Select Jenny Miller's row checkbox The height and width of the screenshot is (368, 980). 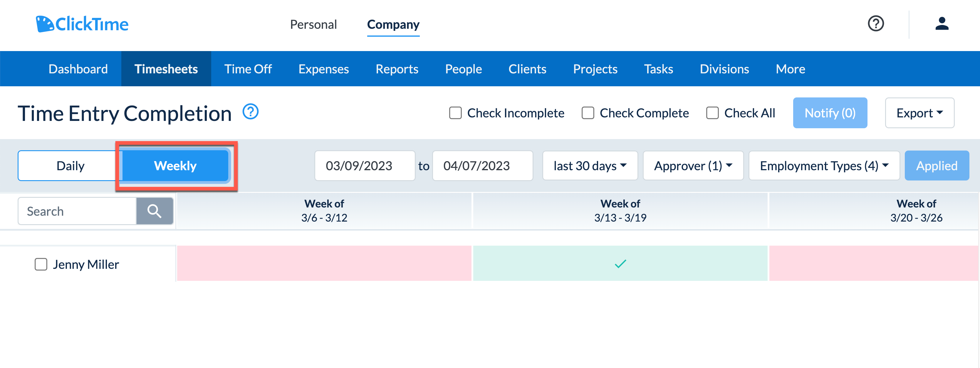point(41,264)
